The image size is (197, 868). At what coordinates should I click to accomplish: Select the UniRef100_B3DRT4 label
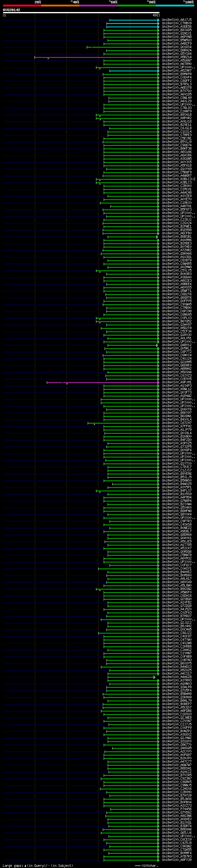177,826
